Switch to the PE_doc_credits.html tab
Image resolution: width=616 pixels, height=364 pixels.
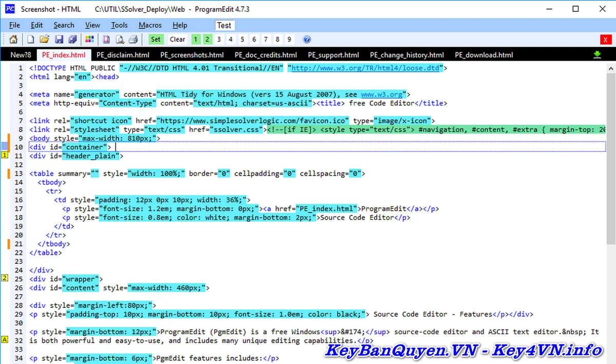pyautogui.click(x=265, y=55)
